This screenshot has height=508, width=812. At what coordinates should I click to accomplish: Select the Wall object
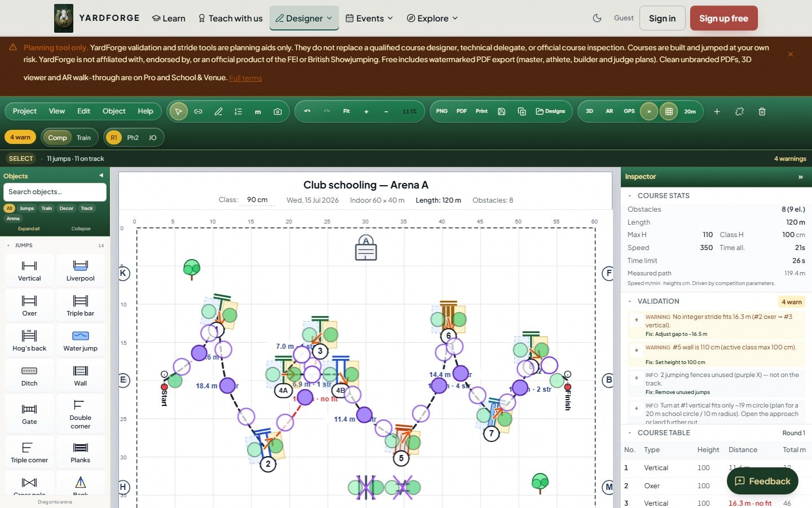[80, 375]
